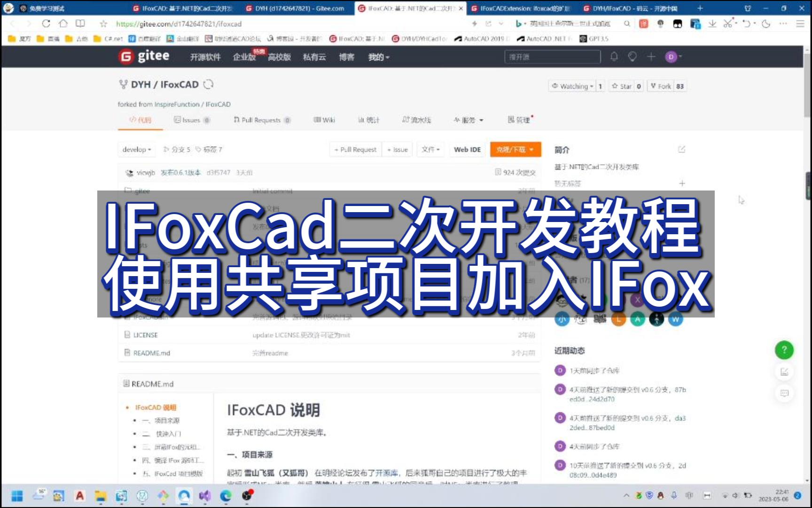Star the repository
This screenshot has height=508, width=812.
coord(621,86)
